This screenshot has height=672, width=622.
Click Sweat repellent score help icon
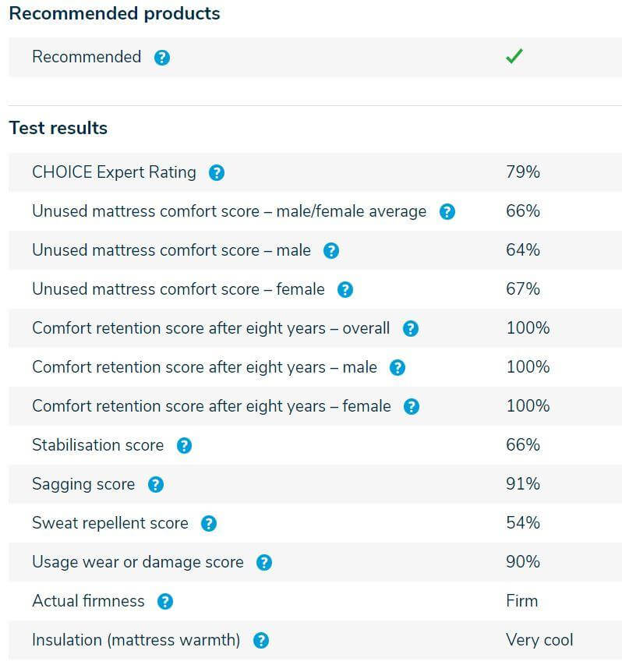tap(209, 524)
